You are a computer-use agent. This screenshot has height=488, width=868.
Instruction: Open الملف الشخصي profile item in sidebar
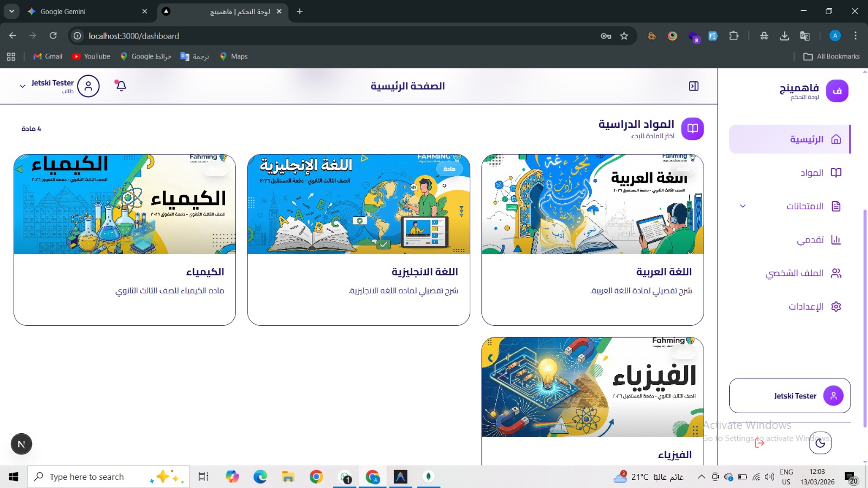pos(789,273)
